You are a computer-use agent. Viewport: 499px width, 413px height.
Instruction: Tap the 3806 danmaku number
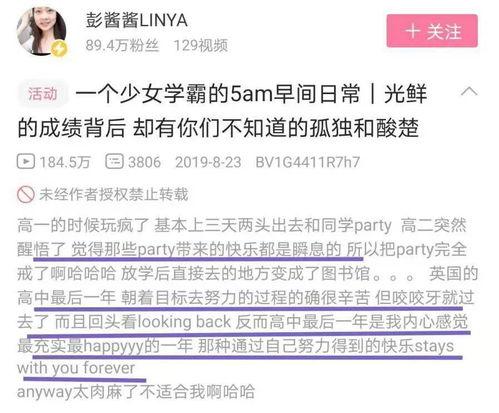coord(145,162)
